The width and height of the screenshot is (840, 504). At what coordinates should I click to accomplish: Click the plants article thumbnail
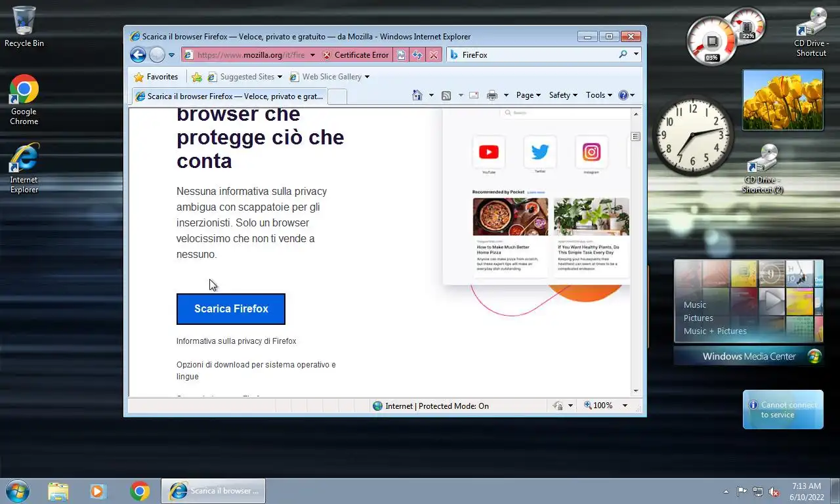point(591,217)
